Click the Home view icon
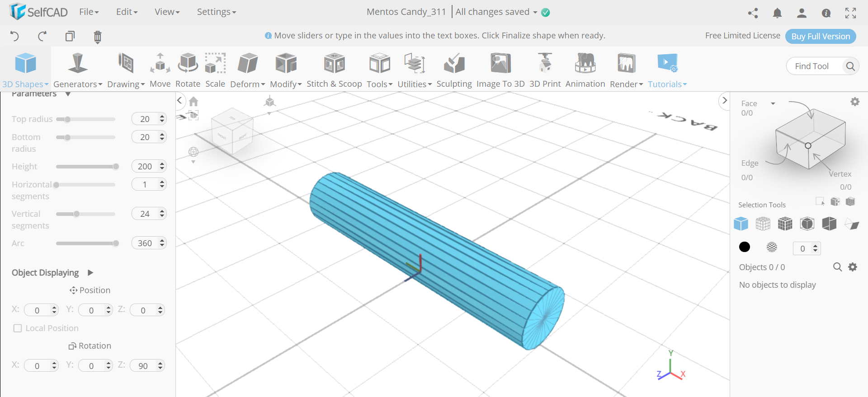This screenshot has height=397, width=868. tap(193, 101)
